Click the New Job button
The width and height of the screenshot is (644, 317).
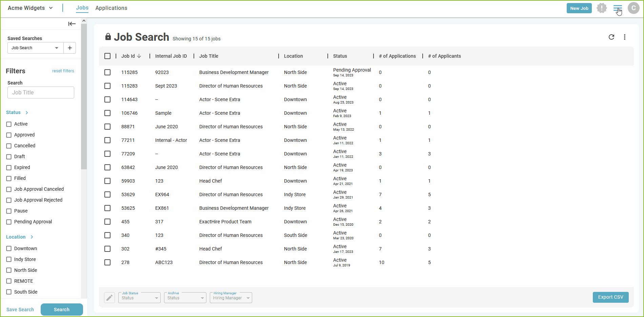[579, 8]
